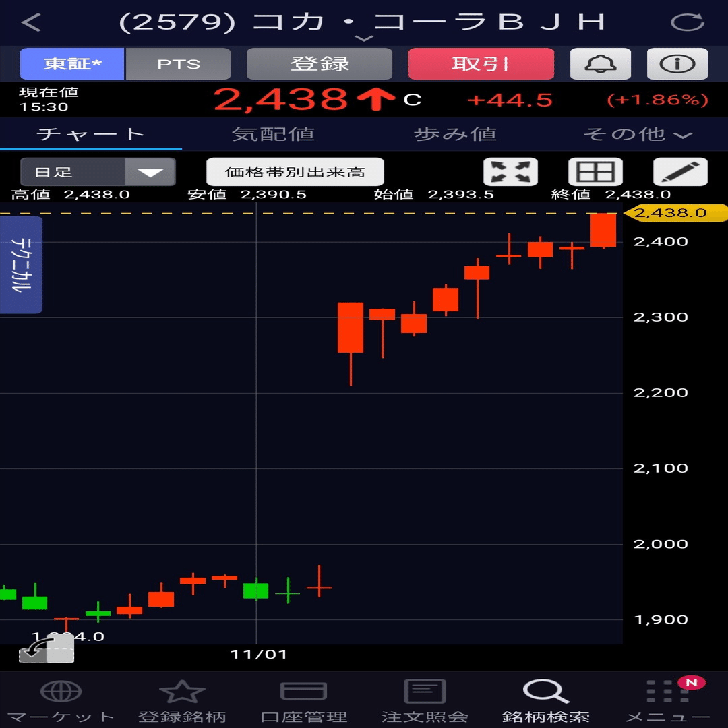The height and width of the screenshot is (728, 728).
Task: Open the マーケット globe icon
Action: (x=61, y=701)
